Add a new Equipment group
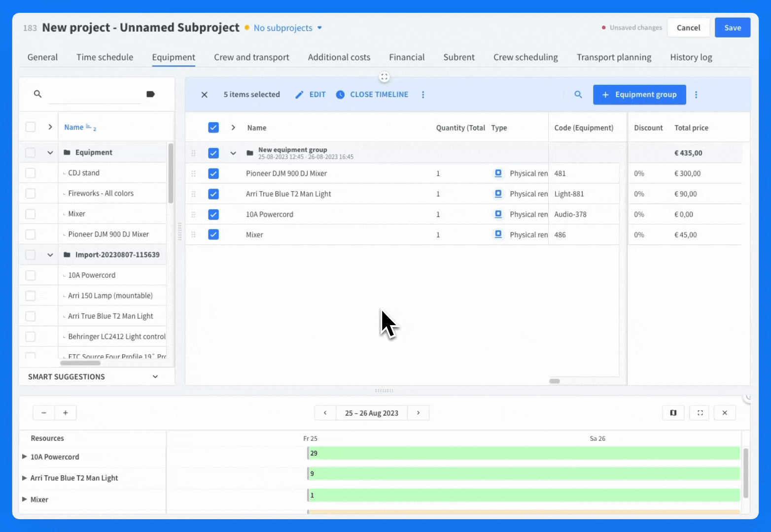 (639, 95)
